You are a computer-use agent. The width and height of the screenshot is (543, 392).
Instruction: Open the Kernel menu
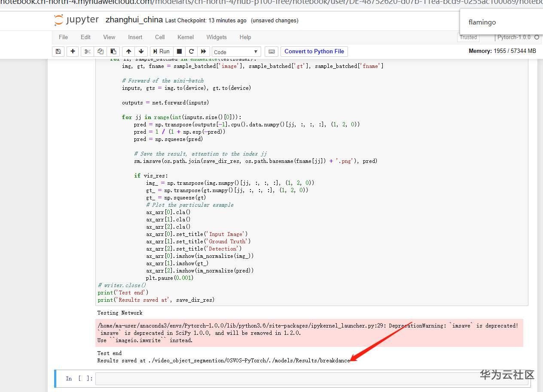186,37
